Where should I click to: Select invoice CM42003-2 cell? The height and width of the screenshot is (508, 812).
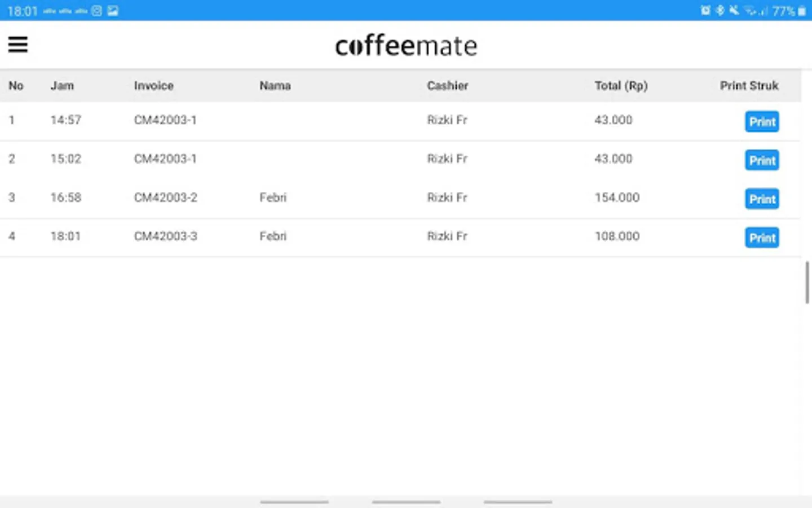(166, 198)
